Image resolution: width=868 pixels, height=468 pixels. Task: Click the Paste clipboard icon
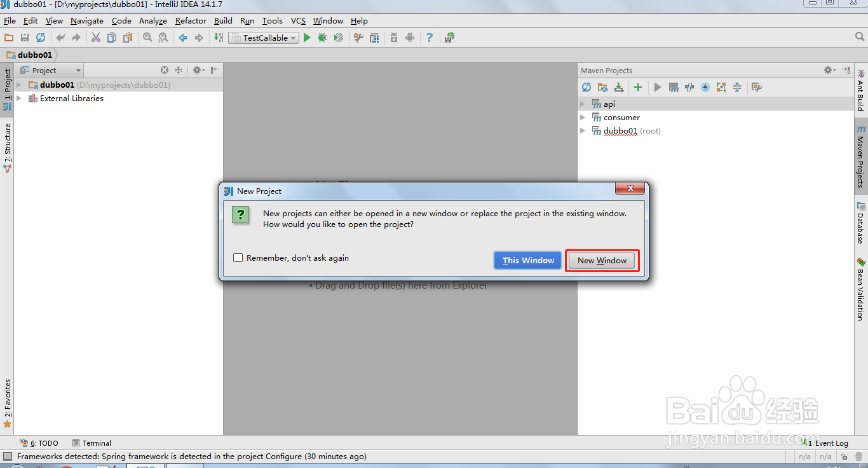[128, 38]
